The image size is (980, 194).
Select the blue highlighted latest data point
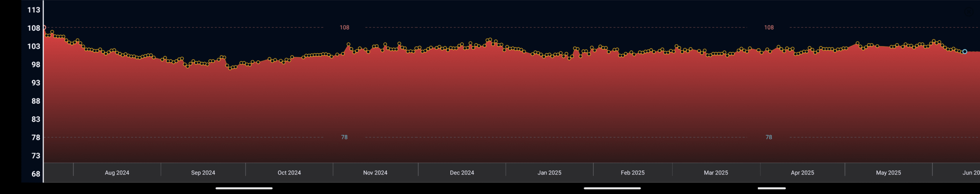(965, 52)
